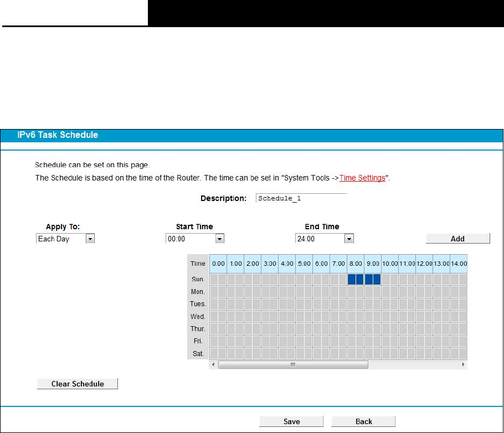The image size is (504, 433).
Task: Click the 8:00 time column header
Action: 356,264
